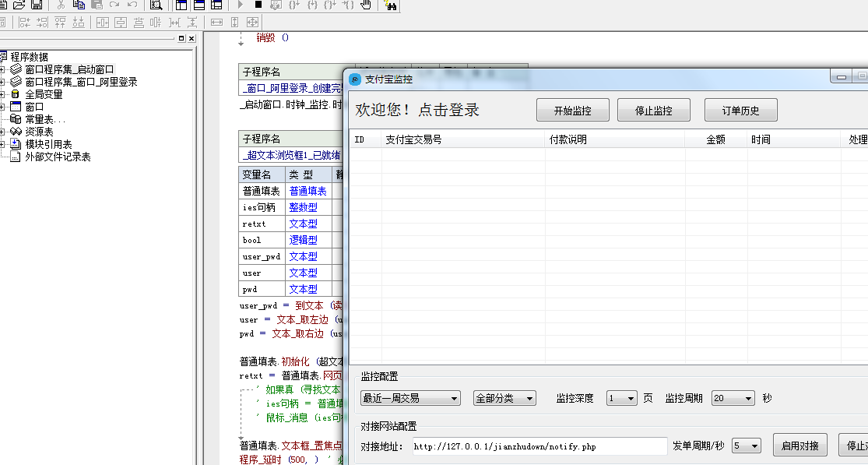The height and width of the screenshot is (465, 868).
Task: Select 模块引用表 tree item
Action: [x=49, y=144]
